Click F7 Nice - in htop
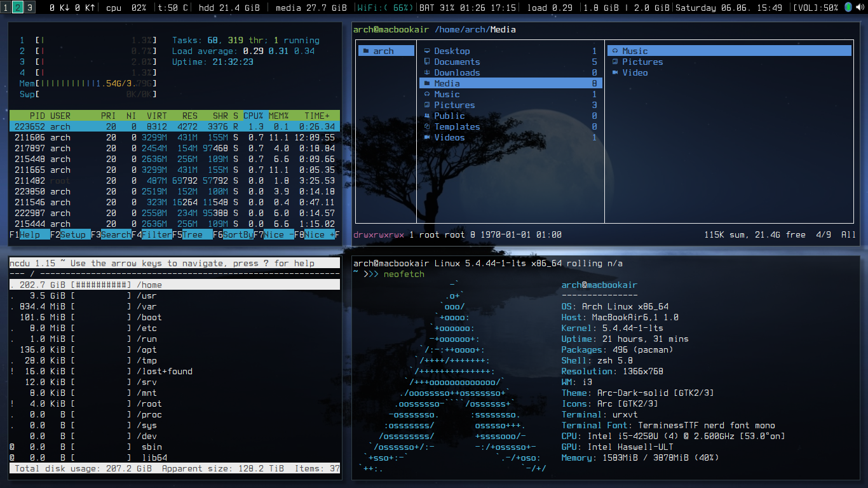 coord(273,234)
